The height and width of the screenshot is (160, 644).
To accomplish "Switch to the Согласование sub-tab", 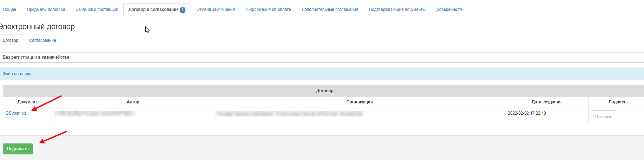I will tap(42, 40).
